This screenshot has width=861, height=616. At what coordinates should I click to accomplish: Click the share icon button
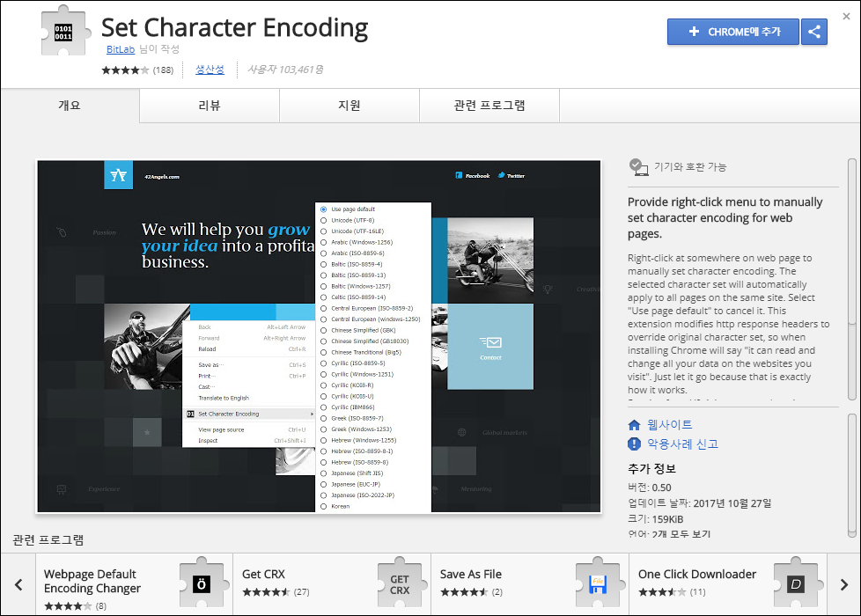pos(814,32)
